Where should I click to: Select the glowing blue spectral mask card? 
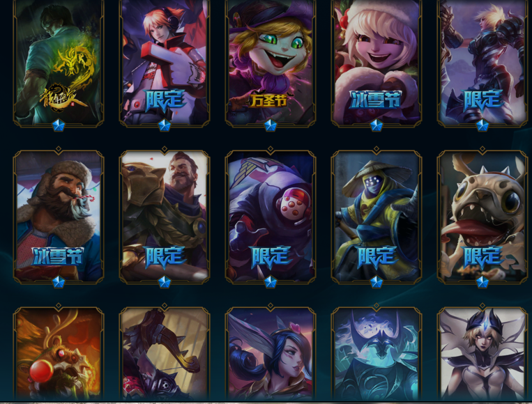377,354
